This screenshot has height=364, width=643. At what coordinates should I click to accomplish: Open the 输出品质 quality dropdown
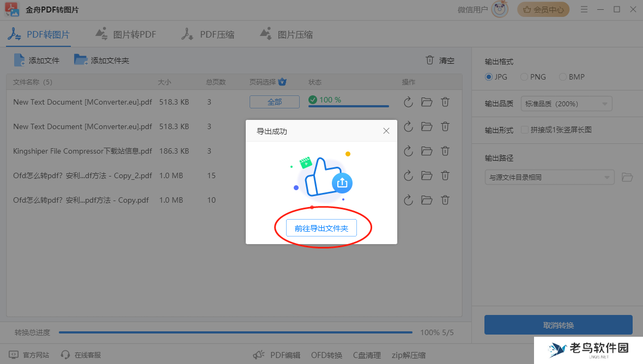[566, 104]
